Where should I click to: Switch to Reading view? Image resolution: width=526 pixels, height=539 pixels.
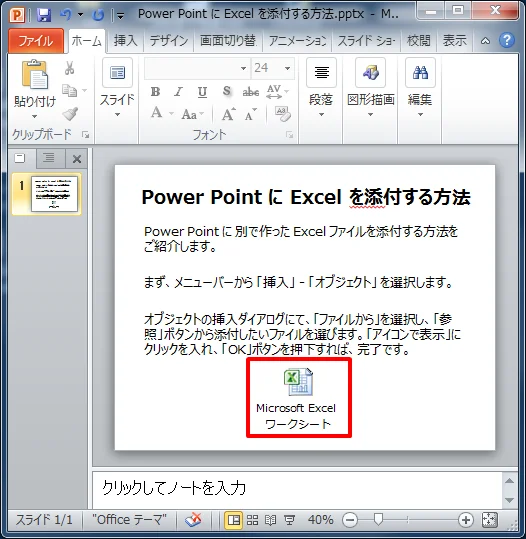(x=271, y=520)
